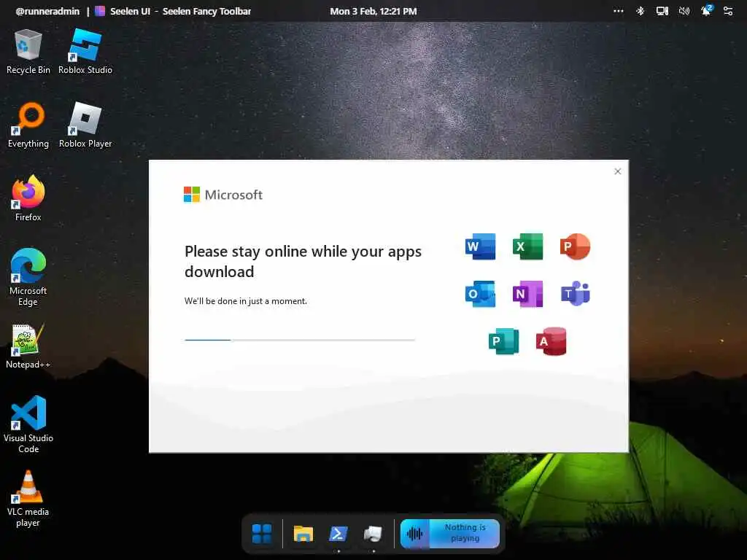Open Bluetooth settings in toolbar
The width and height of the screenshot is (747, 560).
pos(640,11)
